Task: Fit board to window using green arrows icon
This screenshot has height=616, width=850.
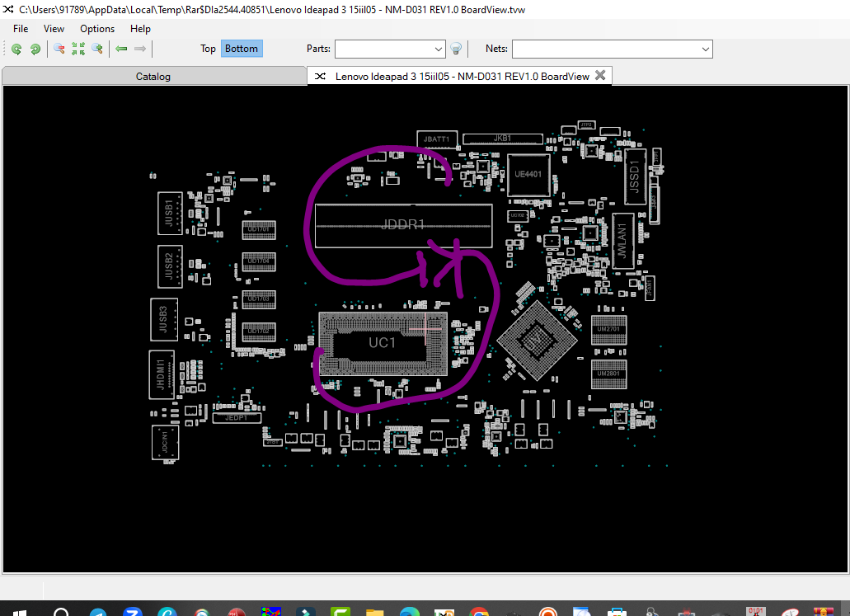Action: (78, 49)
